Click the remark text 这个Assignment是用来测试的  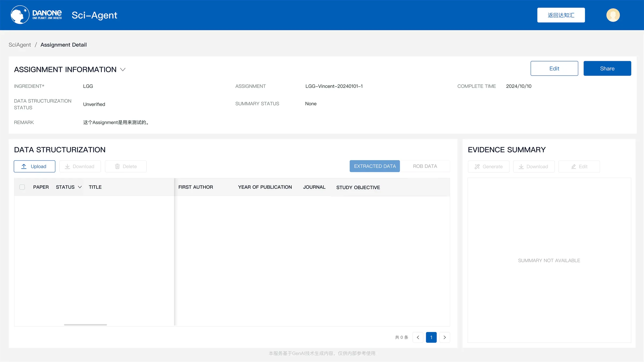pos(116,122)
